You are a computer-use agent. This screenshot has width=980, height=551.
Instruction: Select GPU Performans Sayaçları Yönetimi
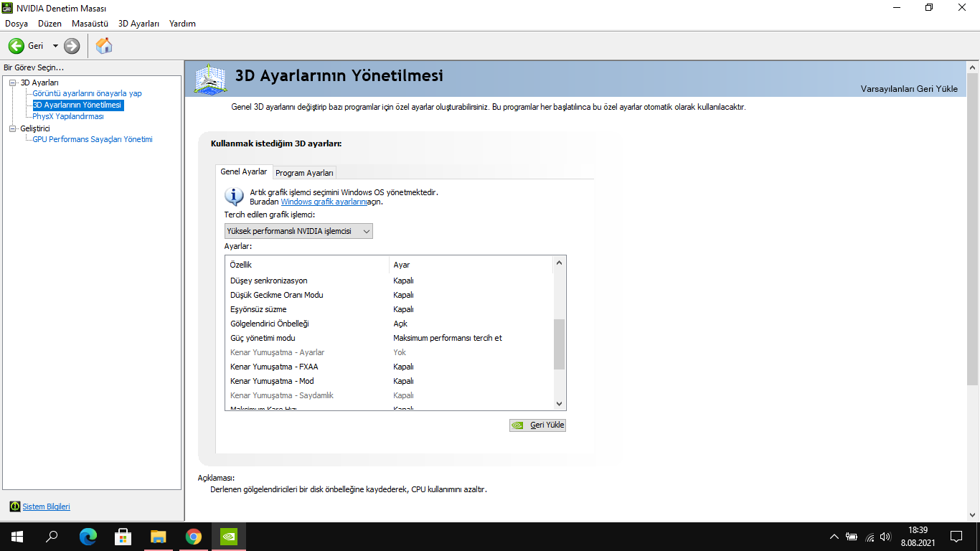(93, 139)
